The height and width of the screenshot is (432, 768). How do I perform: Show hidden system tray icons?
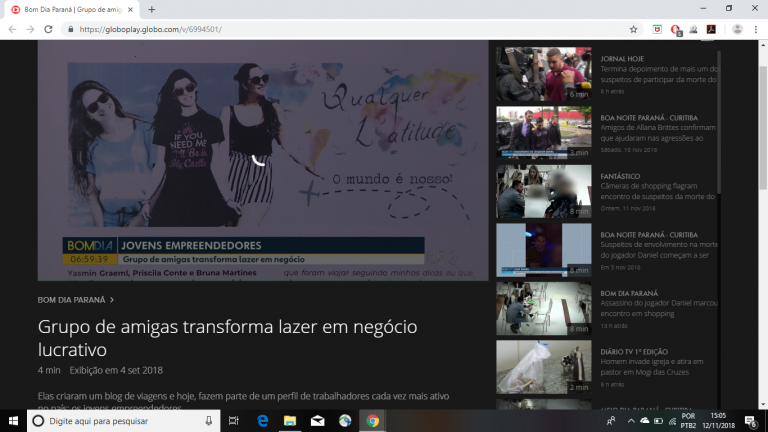click(631, 421)
